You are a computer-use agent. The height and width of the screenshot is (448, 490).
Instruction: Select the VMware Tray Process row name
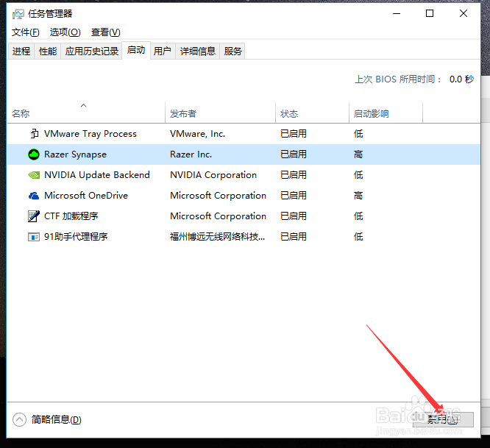point(90,134)
